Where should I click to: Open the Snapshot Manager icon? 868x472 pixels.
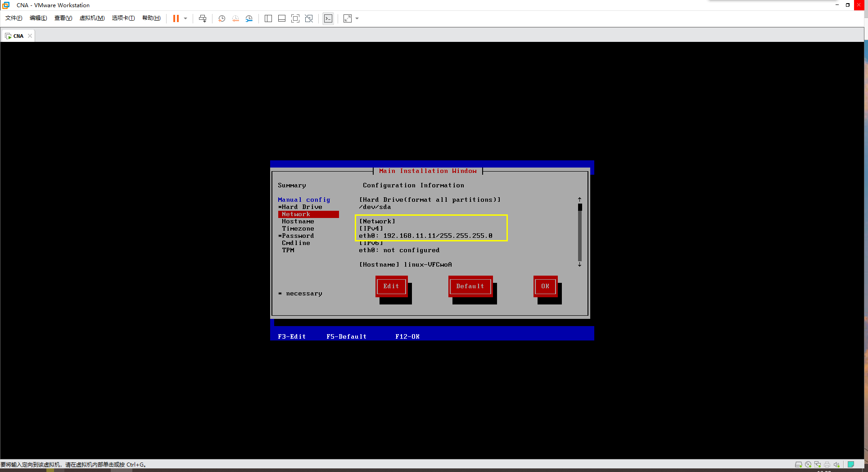(x=249, y=18)
